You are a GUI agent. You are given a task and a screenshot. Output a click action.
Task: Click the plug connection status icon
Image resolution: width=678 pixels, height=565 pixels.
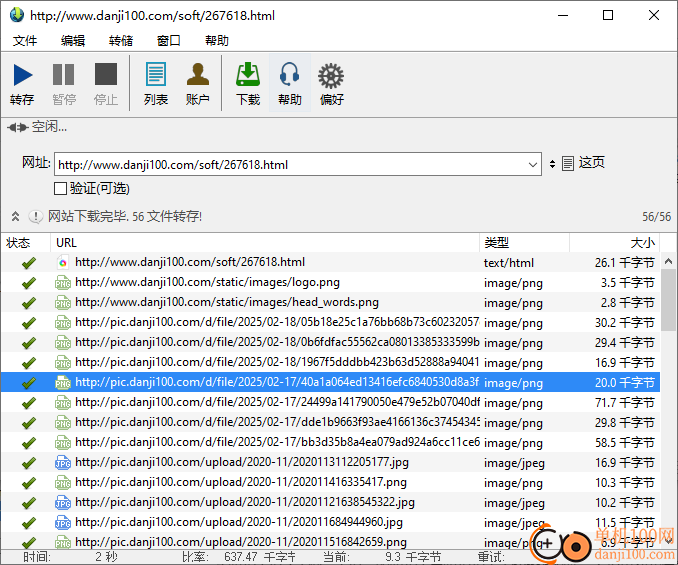click(x=18, y=127)
